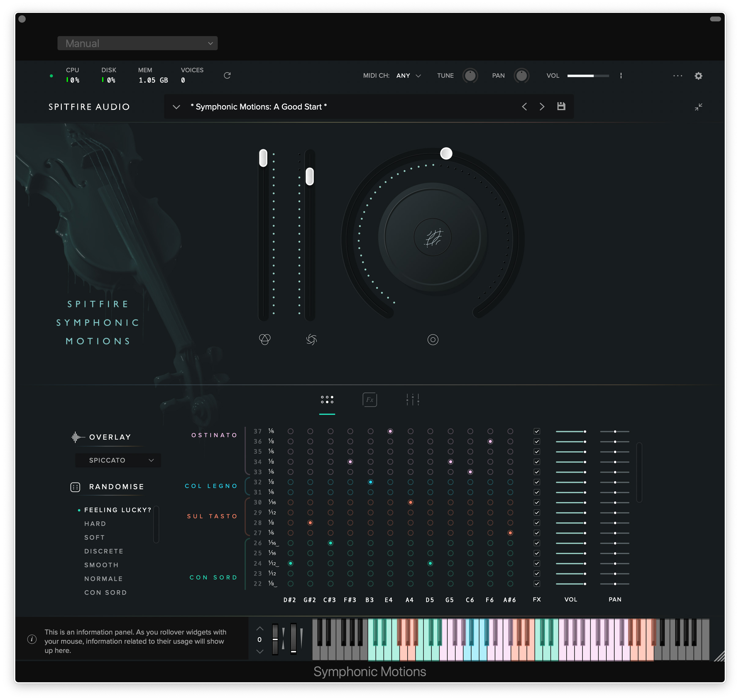This screenshot has width=740, height=700.
Task: Open the grid pattern editor tab
Action: click(327, 400)
